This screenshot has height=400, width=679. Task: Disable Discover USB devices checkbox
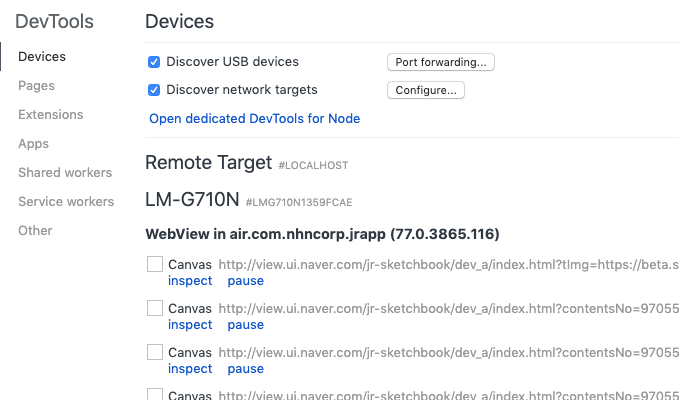(x=154, y=62)
